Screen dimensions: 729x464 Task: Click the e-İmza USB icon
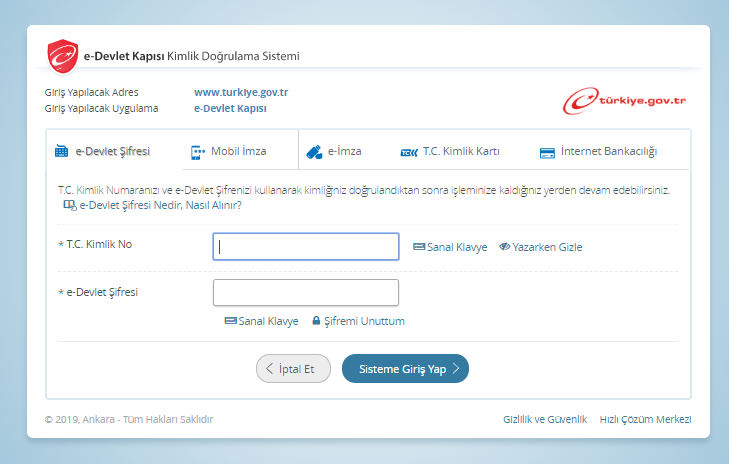(x=314, y=152)
